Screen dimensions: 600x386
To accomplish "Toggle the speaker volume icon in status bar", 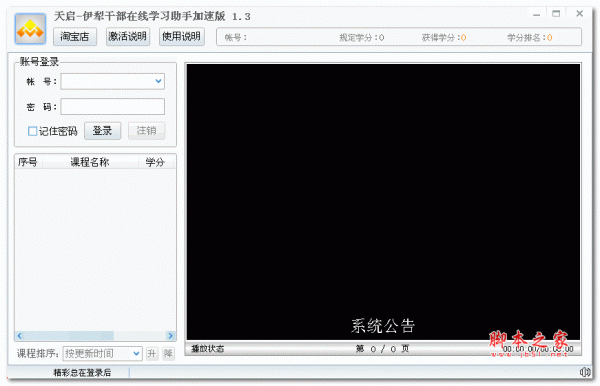I will point(585,372).
